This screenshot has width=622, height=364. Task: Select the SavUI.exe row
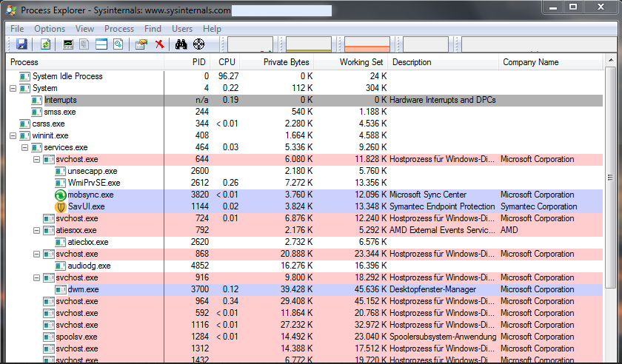point(304,206)
